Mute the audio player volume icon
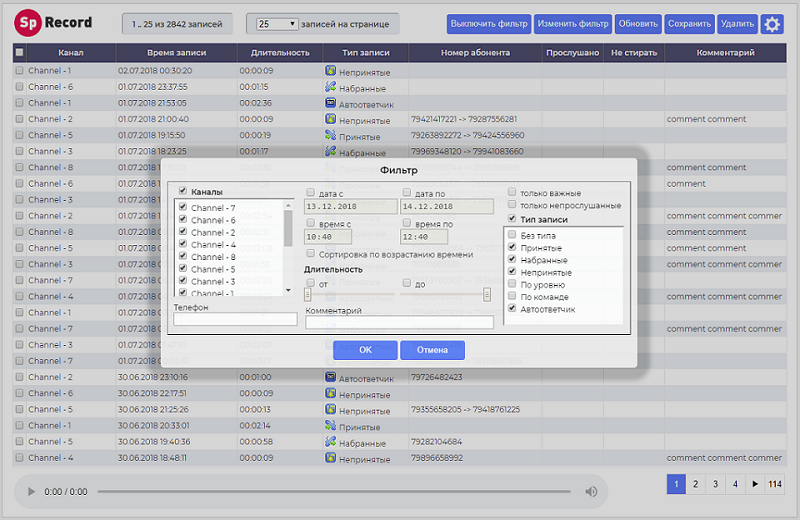 pyautogui.click(x=591, y=492)
